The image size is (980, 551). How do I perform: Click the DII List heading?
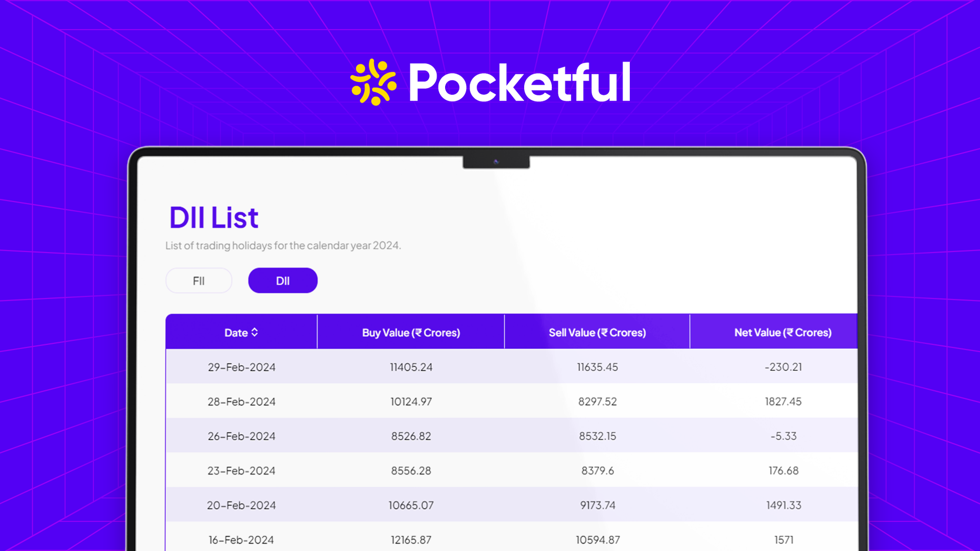tap(213, 218)
